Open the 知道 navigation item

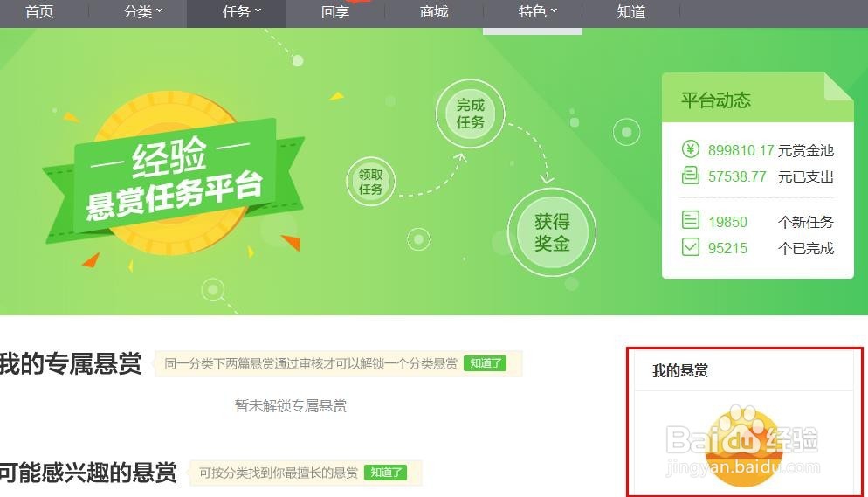(631, 11)
